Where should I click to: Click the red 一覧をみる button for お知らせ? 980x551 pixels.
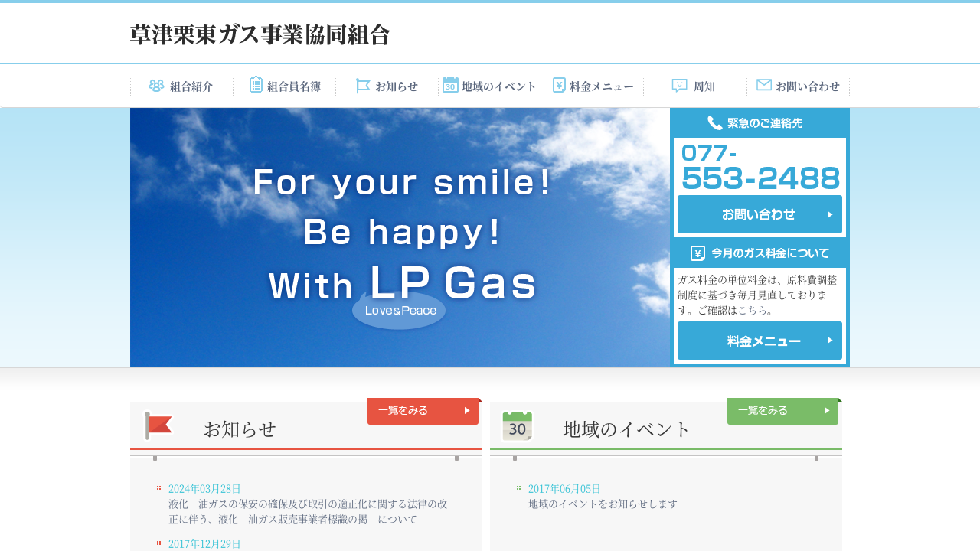click(423, 410)
